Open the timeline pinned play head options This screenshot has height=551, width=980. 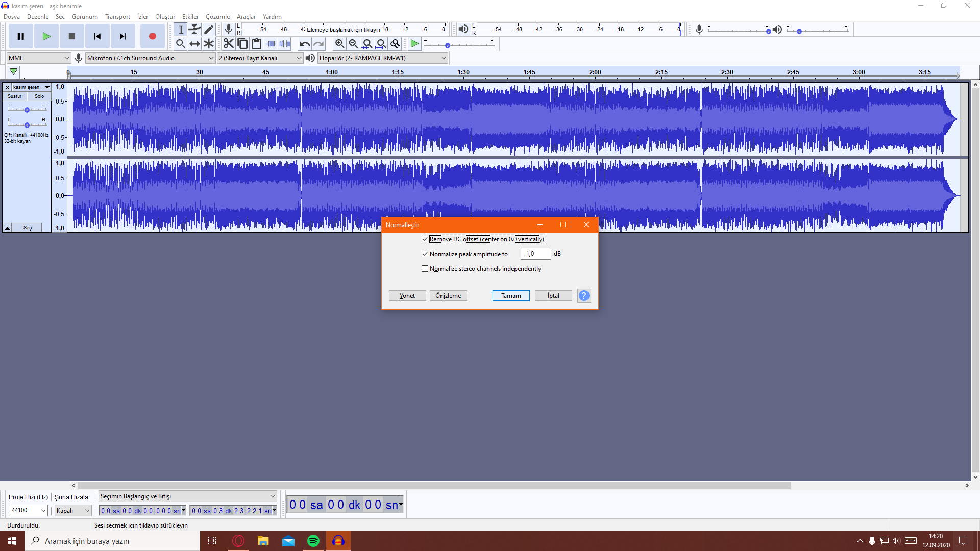14,72
